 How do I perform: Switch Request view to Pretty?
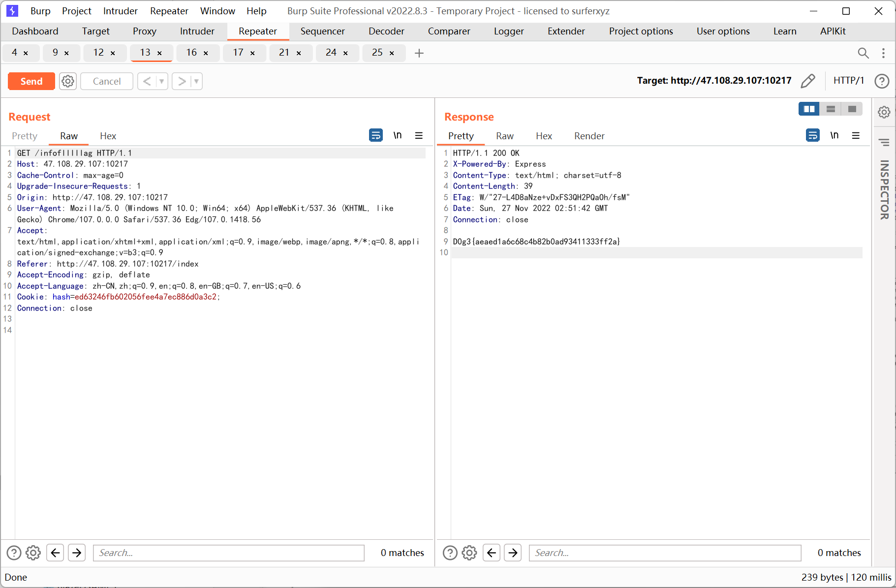[x=25, y=136]
